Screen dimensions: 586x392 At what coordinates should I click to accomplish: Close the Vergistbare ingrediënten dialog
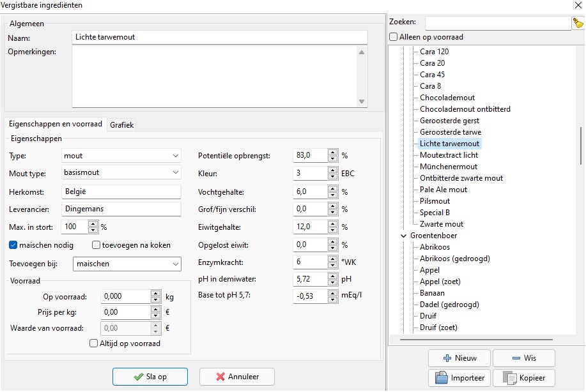point(577,5)
